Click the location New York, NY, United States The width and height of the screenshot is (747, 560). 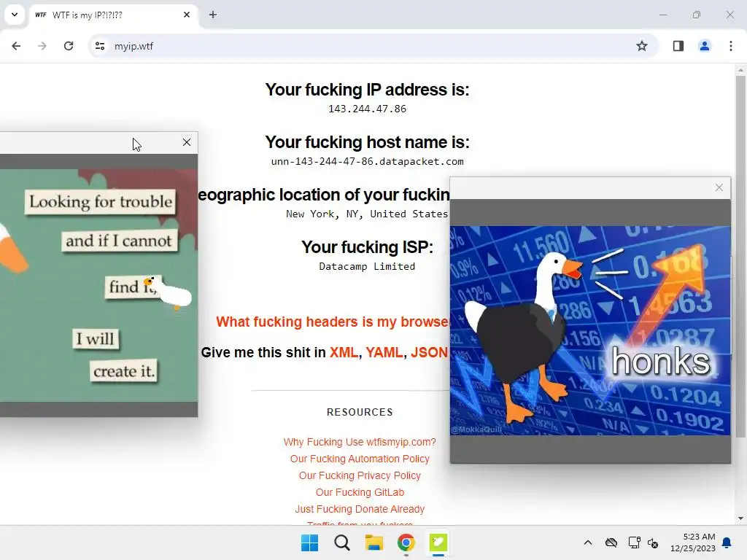click(x=367, y=214)
